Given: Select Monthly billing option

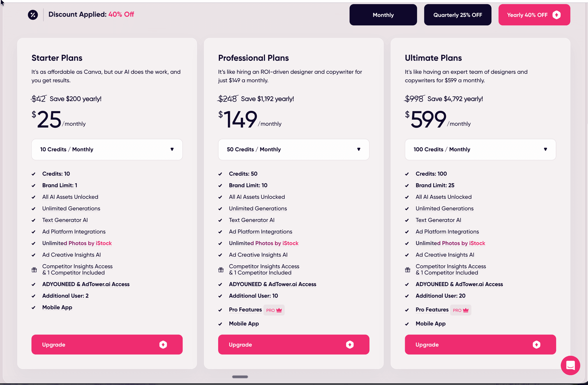Looking at the screenshot, I should tap(383, 15).
